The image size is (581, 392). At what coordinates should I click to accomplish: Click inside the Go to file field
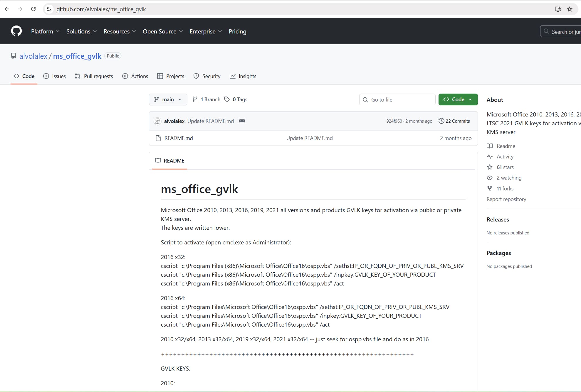pyautogui.click(x=397, y=99)
